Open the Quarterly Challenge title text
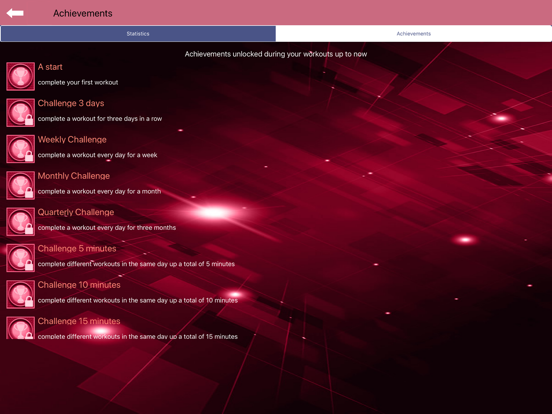The height and width of the screenshot is (414, 552). [76, 212]
